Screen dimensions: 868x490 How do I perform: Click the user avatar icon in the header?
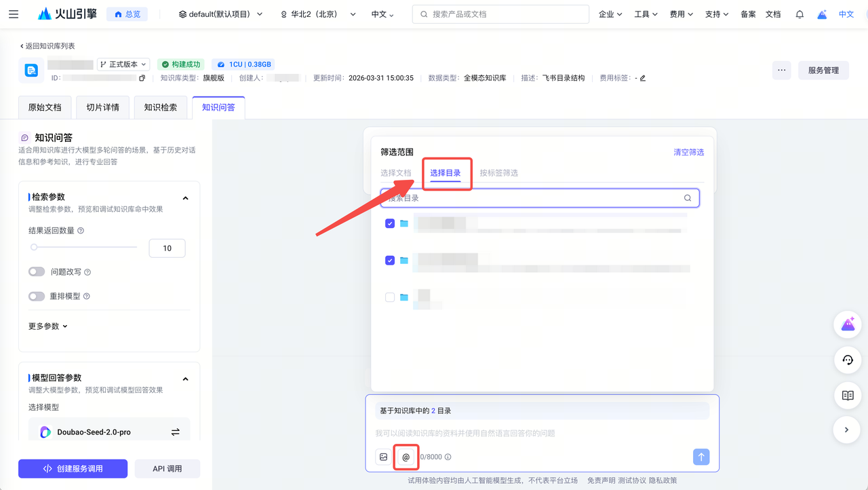pyautogui.click(x=822, y=14)
